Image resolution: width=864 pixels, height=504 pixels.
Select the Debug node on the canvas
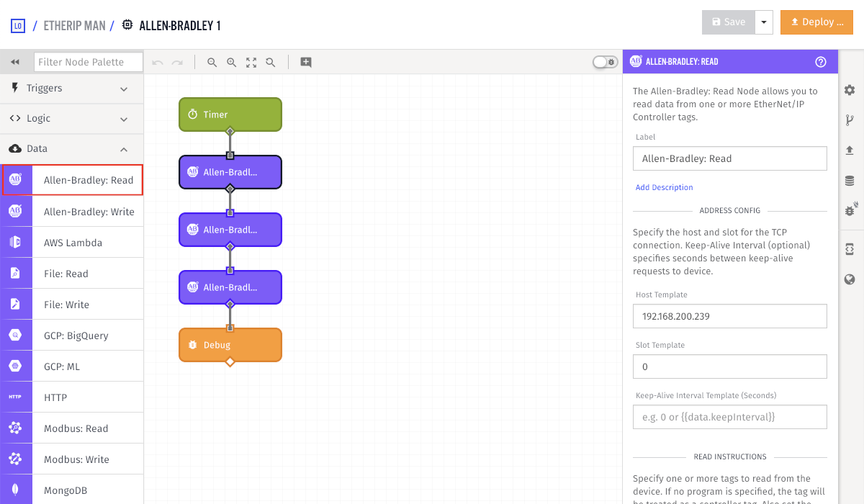(230, 345)
